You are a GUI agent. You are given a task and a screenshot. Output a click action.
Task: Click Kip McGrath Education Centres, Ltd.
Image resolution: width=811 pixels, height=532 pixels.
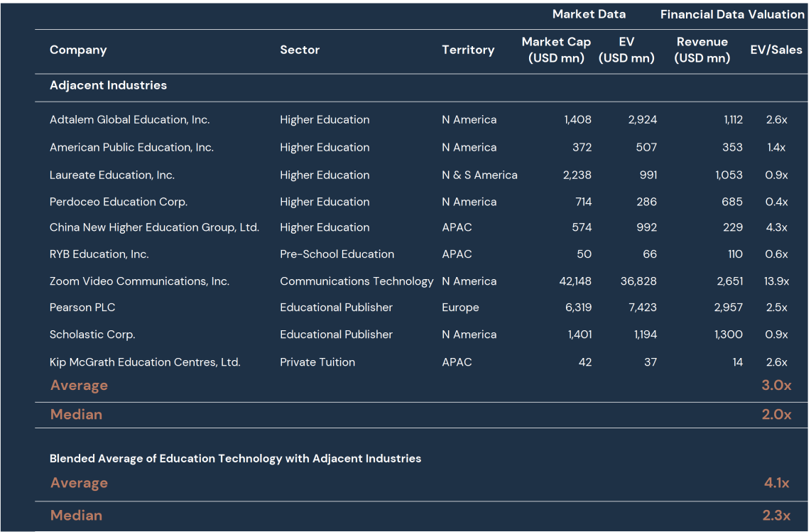click(x=145, y=362)
